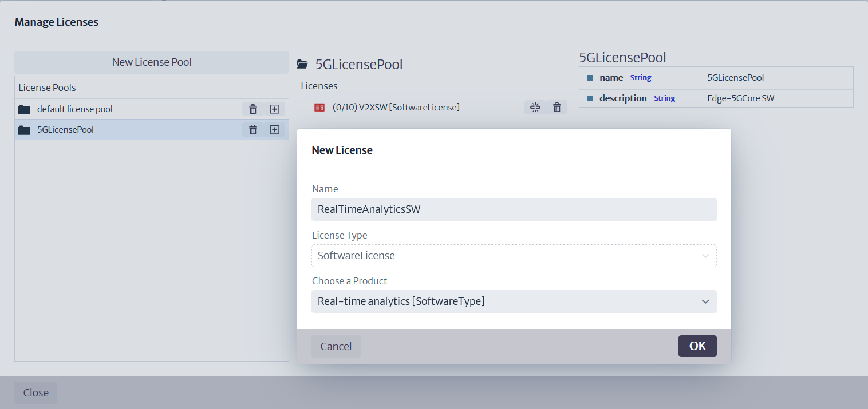Delete the default license pool via its trash icon
Viewport: 868px width, 409px height.
[x=252, y=109]
